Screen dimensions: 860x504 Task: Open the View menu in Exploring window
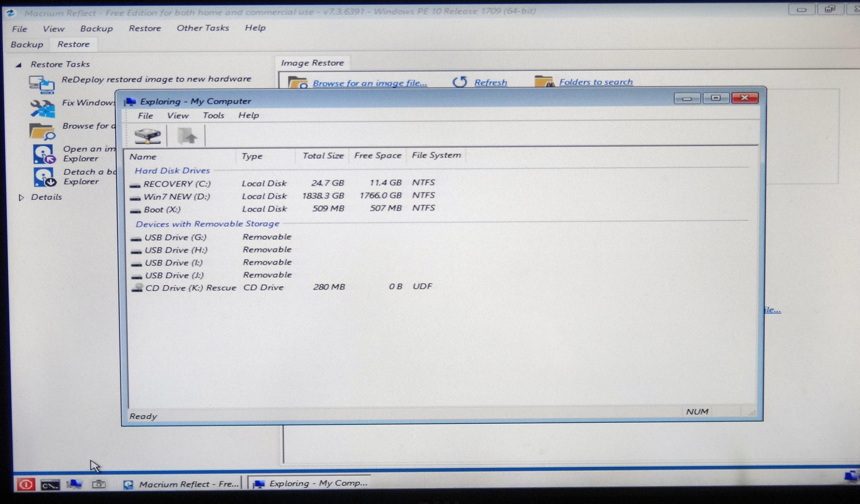(177, 115)
